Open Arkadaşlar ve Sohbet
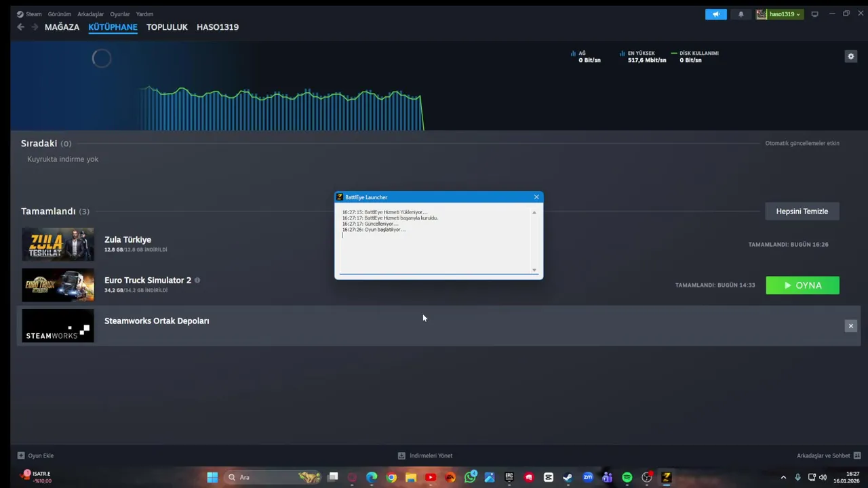The image size is (868, 488). (x=829, y=455)
